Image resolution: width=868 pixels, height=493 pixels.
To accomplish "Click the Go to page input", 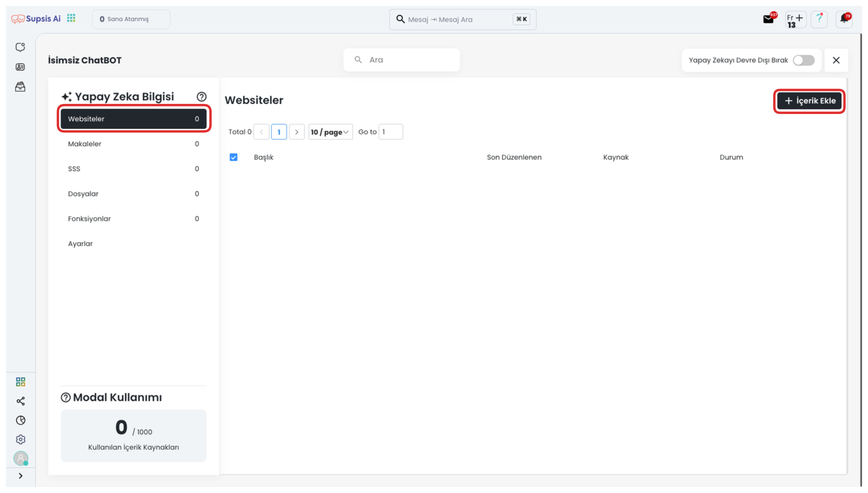I will pos(391,132).
